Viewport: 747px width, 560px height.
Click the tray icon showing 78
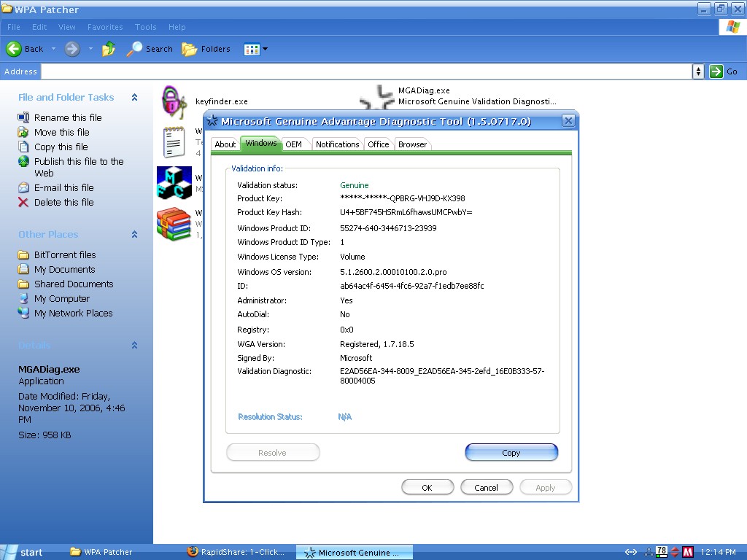coord(662,552)
